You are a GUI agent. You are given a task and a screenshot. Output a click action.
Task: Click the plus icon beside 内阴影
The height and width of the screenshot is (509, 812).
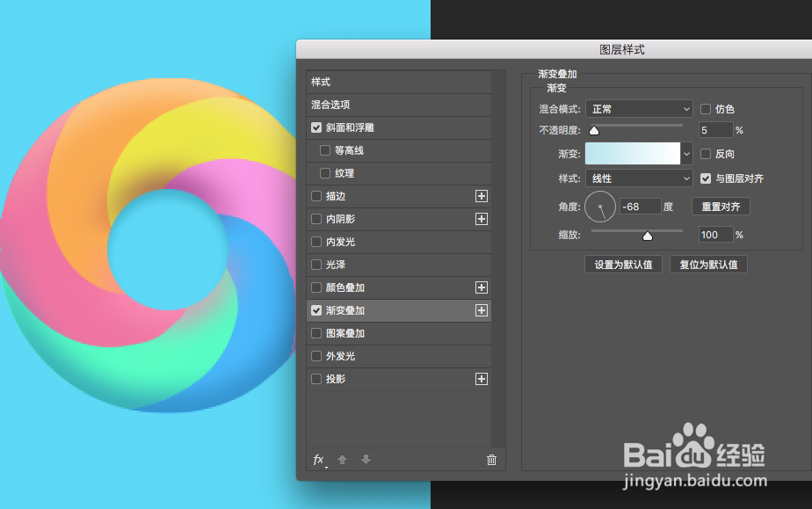pyautogui.click(x=482, y=219)
